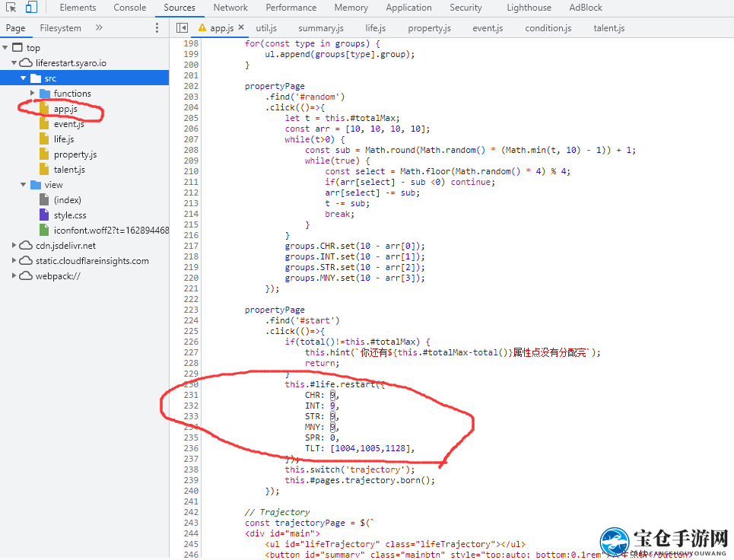Select the src folder icon
The image size is (734, 560).
(x=36, y=78)
